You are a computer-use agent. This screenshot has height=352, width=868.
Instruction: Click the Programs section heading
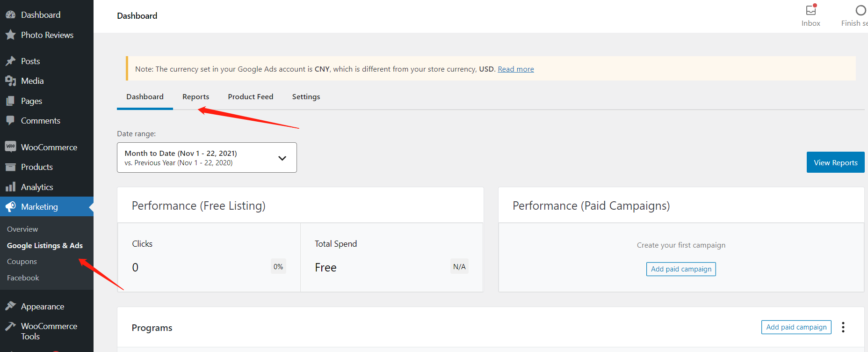(x=152, y=328)
